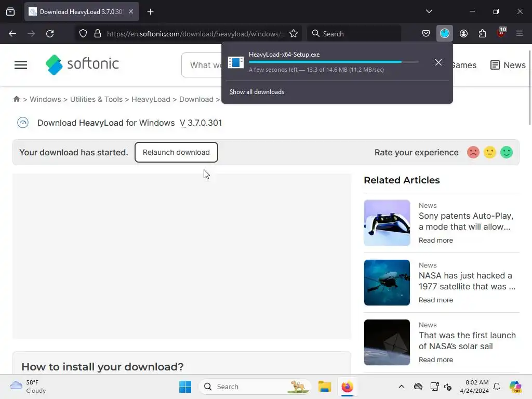This screenshot has width=532, height=399.
Task: Open the Firefox application menu
Action: coord(520,34)
